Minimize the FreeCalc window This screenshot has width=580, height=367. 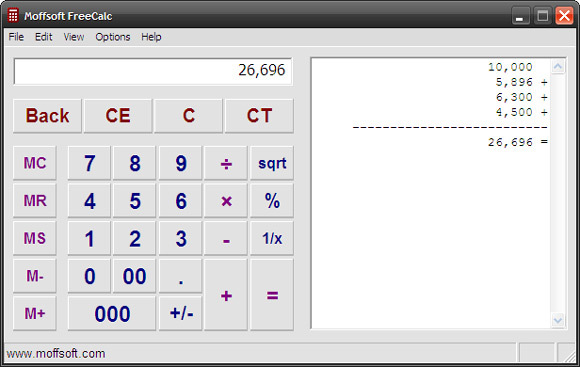520,16
